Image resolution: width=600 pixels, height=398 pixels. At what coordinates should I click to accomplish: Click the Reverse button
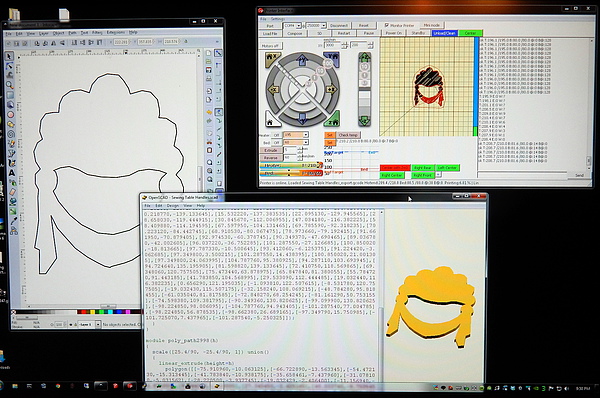point(271,158)
